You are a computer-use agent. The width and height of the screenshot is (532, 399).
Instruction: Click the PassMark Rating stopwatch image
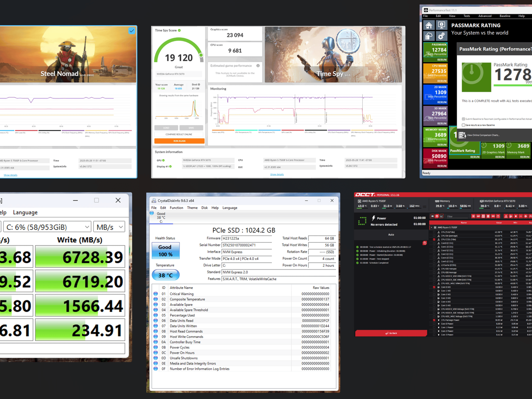(476, 77)
